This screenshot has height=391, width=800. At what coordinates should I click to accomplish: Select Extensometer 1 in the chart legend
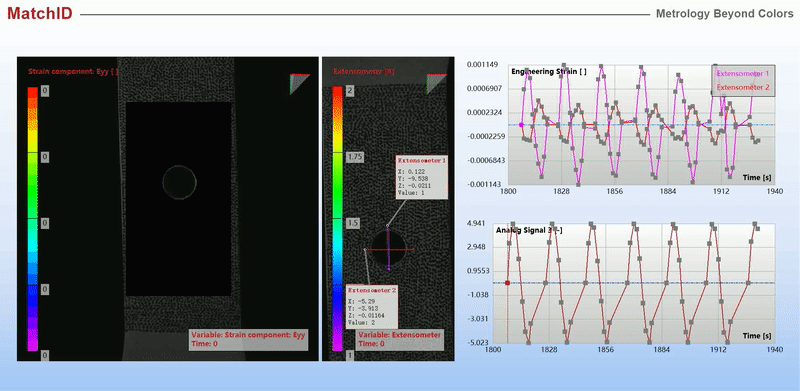click(x=743, y=74)
